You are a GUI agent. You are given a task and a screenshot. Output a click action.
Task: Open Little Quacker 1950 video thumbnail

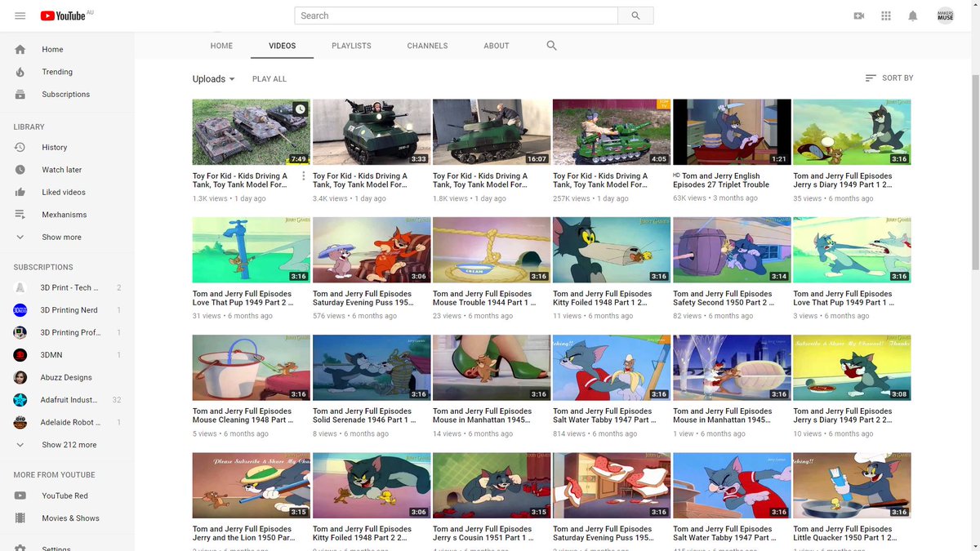tap(852, 485)
